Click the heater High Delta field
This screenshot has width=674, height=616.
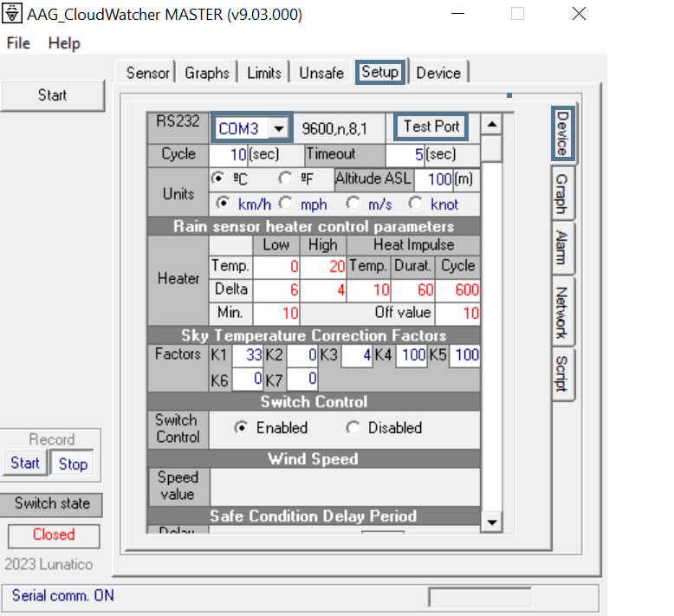[323, 289]
